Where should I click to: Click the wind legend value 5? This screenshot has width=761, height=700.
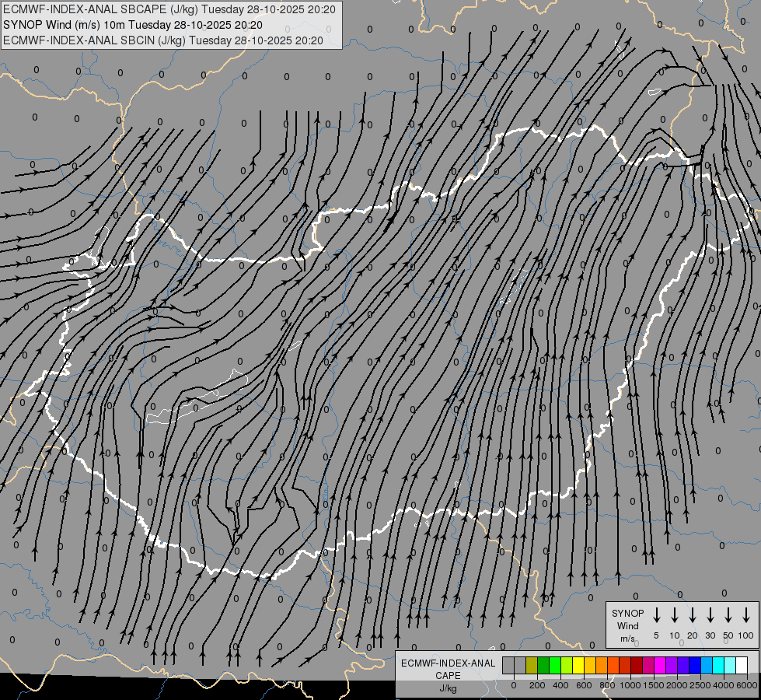tap(656, 635)
